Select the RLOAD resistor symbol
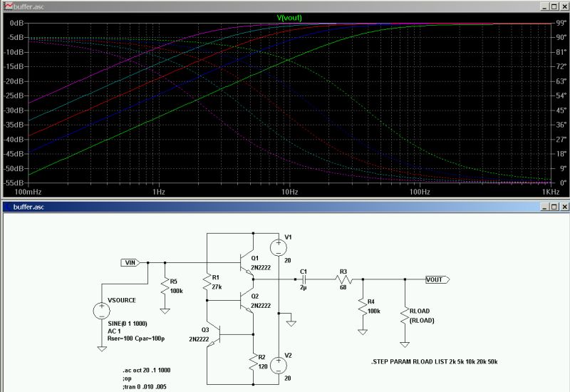Viewport: 570px width, 392px height. click(405, 316)
